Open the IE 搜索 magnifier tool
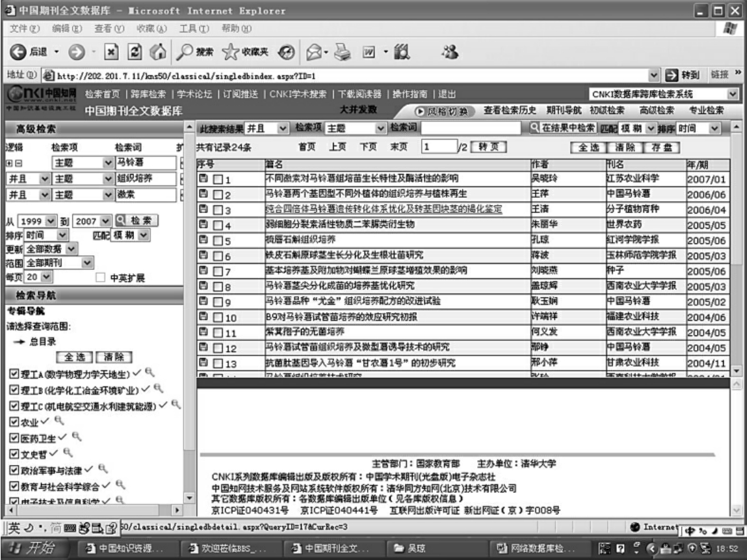The width and height of the screenshot is (747, 560). tap(184, 51)
